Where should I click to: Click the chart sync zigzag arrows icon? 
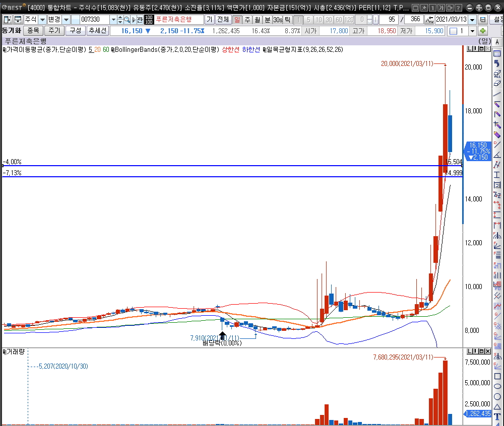[429, 20]
